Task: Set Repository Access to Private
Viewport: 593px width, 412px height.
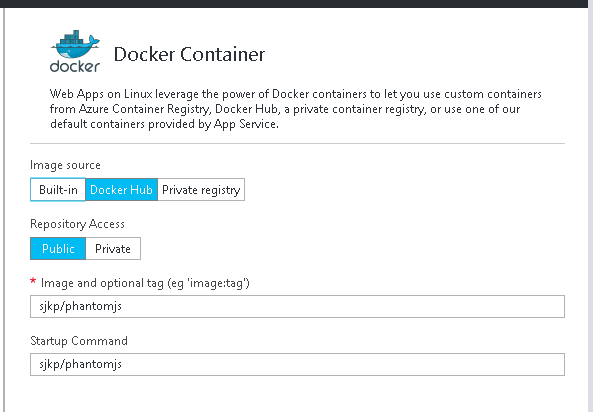Action: 113,249
